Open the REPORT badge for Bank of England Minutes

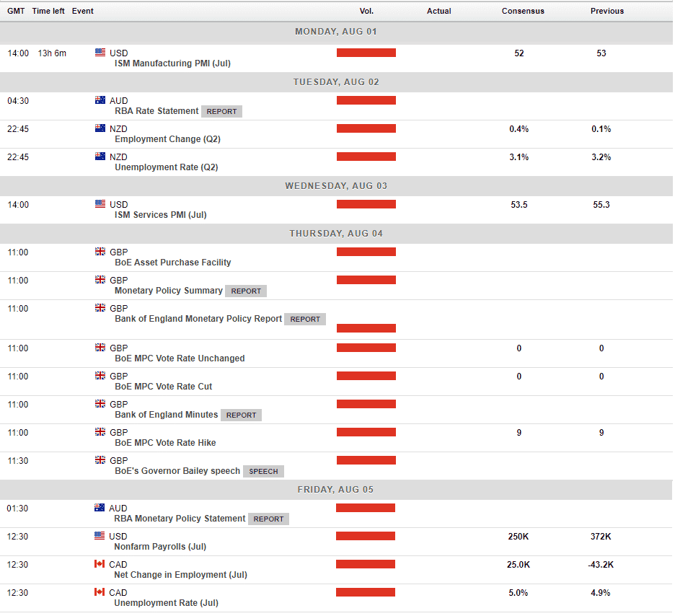241,415
